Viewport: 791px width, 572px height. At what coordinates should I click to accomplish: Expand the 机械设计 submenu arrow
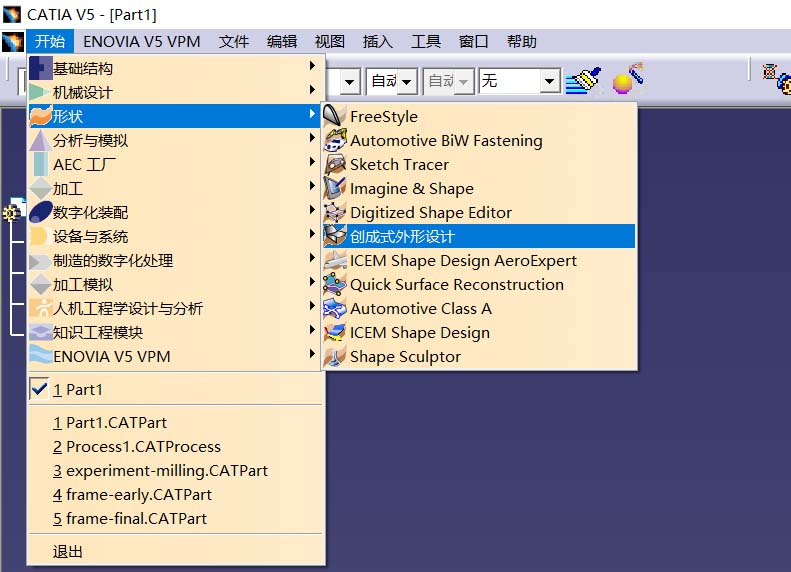pos(312,92)
